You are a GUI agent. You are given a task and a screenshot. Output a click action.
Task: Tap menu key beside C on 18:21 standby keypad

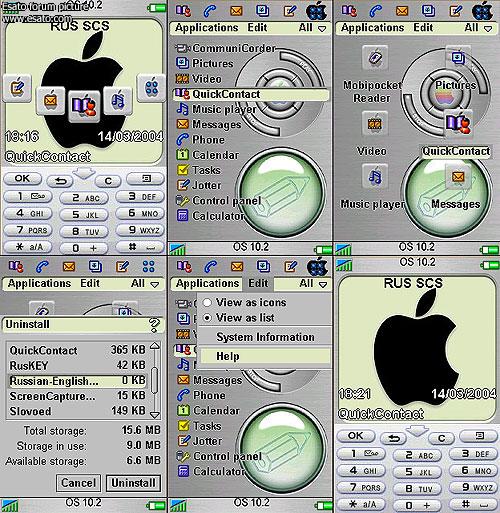tap(479, 435)
